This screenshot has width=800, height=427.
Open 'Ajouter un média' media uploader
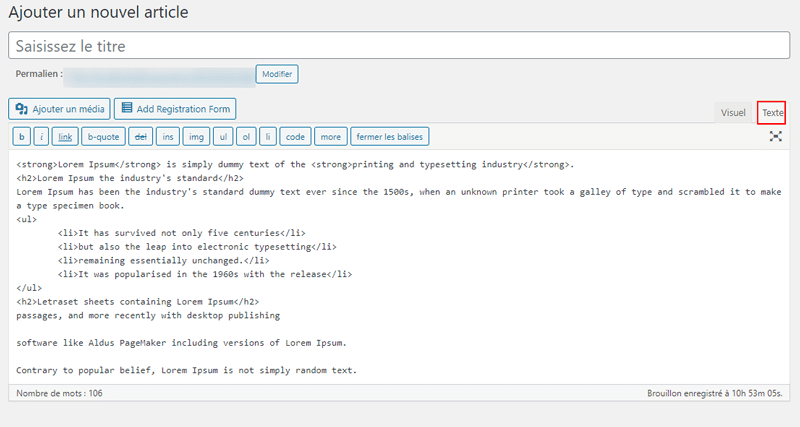[59, 109]
